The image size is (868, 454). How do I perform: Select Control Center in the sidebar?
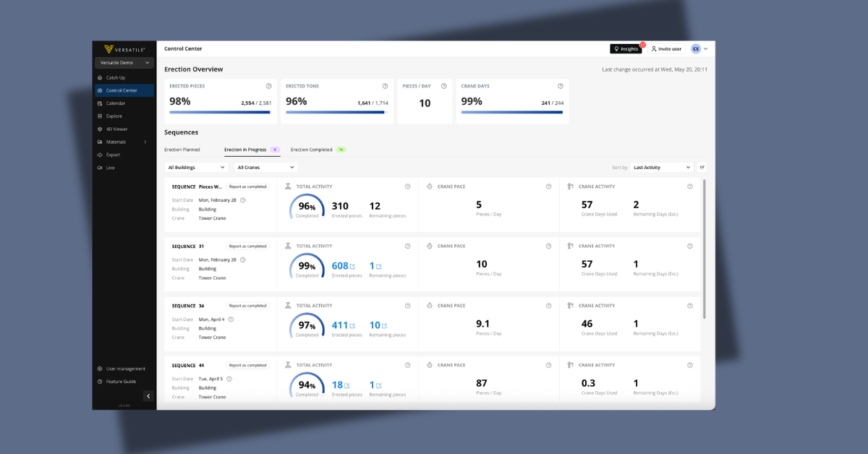[124, 90]
